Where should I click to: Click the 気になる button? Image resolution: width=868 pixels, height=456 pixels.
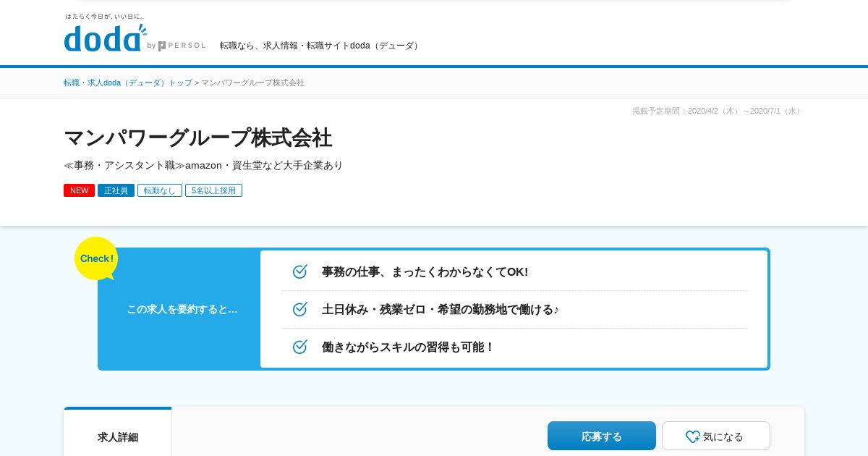(716, 436)
